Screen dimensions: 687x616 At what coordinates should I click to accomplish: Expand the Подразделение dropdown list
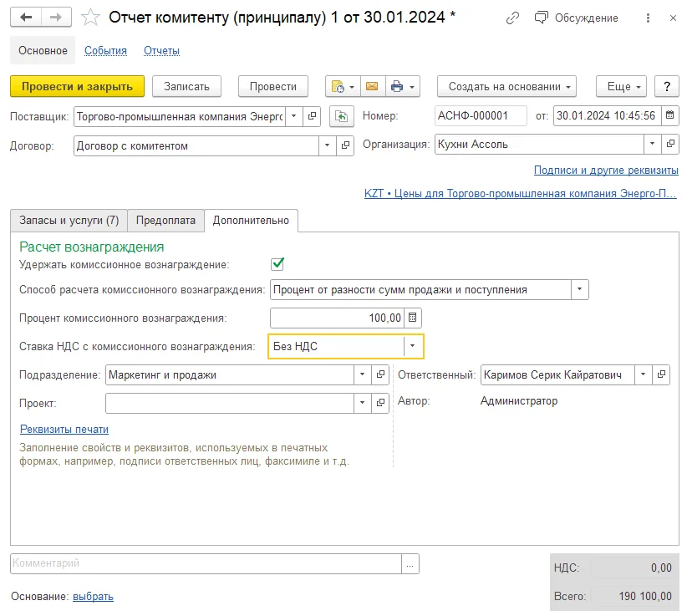pyautogui.click(x=363, y=374)
